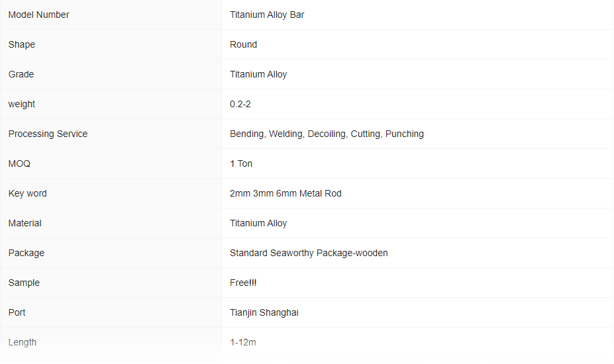Click the "MOQ" row label
The height and width of the screenshot is (364, 614).
point(19,163)
